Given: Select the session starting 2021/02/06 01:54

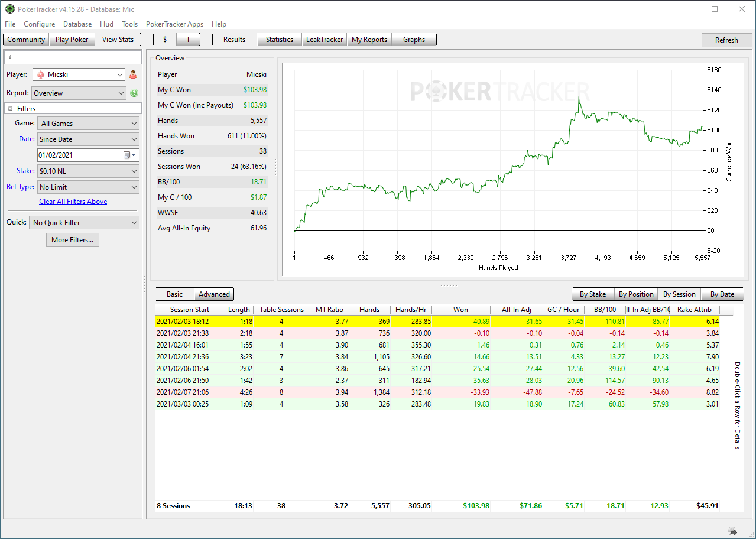Looking at the screenshot, I should (x=437, y=369).
